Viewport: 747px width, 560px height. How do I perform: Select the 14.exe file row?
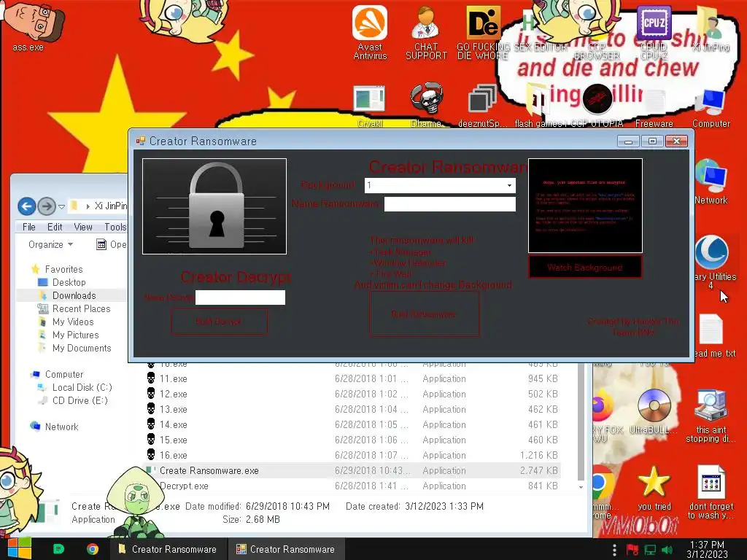352,424
